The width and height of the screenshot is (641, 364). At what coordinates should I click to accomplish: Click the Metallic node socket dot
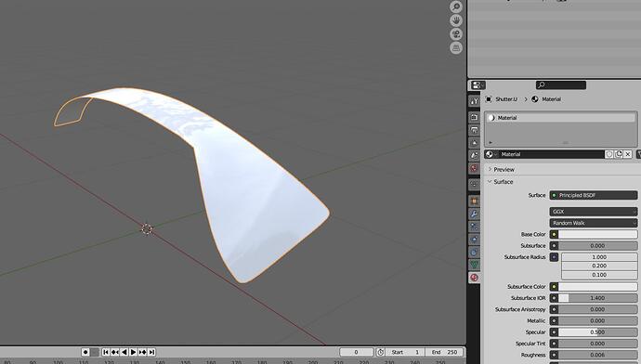tap(554, 320)
